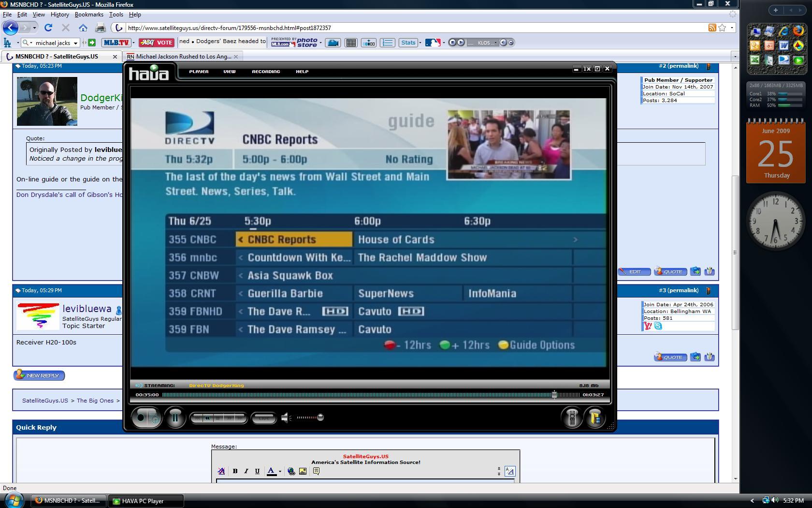Image resolution: width=812 pixels, height=508 pixels.
Task: Mute the HAVA player speaker icon
Action: 286,417
